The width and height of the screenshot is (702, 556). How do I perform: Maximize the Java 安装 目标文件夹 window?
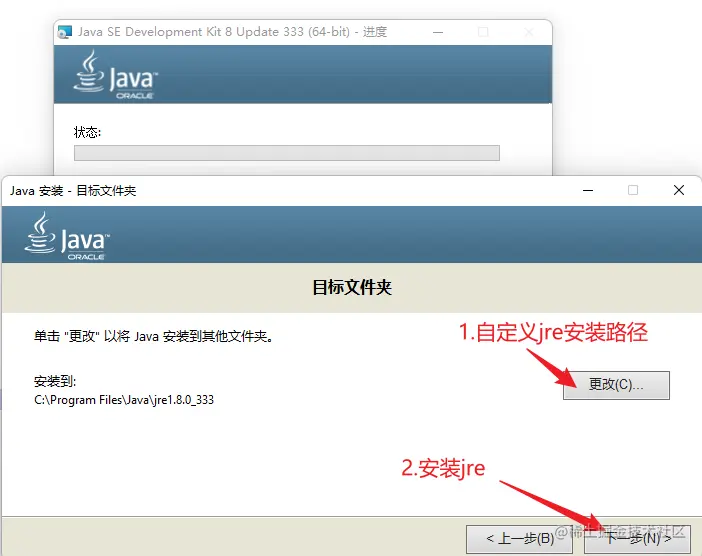point(633,190)
